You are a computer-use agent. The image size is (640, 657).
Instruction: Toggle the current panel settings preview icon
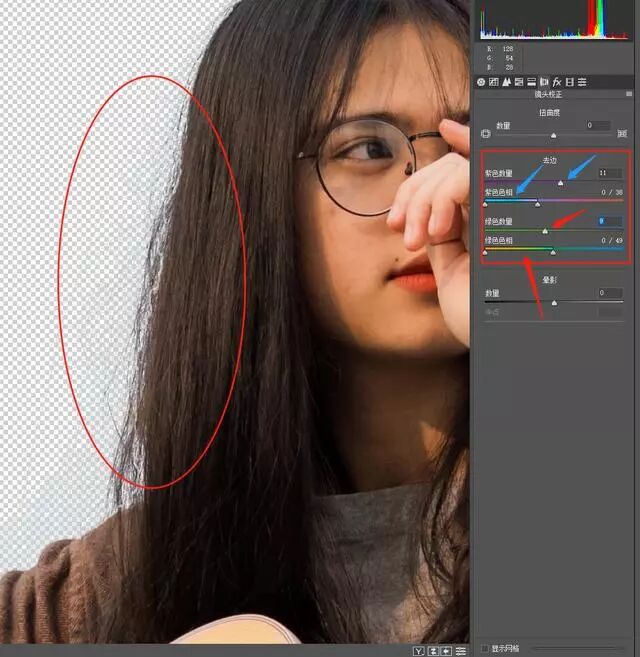tap(461, 651)
